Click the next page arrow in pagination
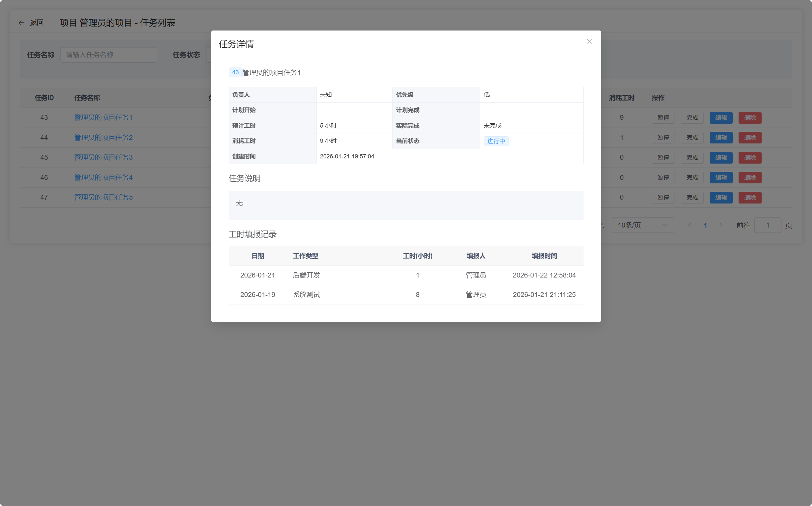812x506 pixels. pos(721,225)
